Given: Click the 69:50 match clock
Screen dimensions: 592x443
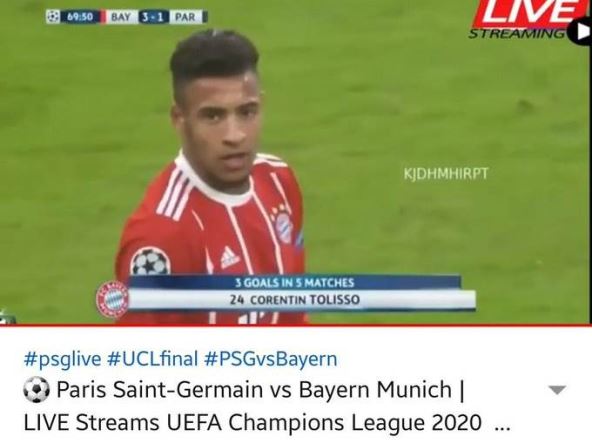Looking at the screenshot, I should click(80, 17).
